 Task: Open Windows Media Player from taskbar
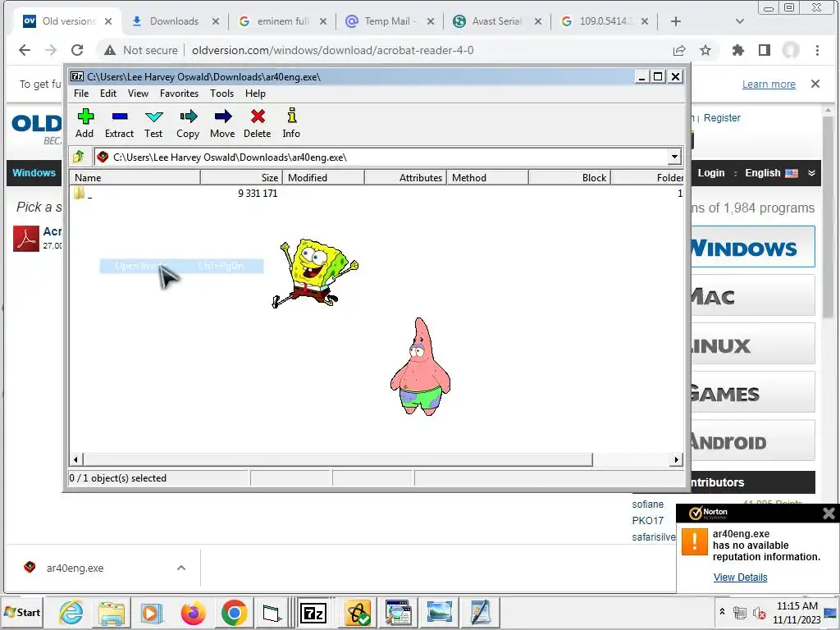point(152,612)
